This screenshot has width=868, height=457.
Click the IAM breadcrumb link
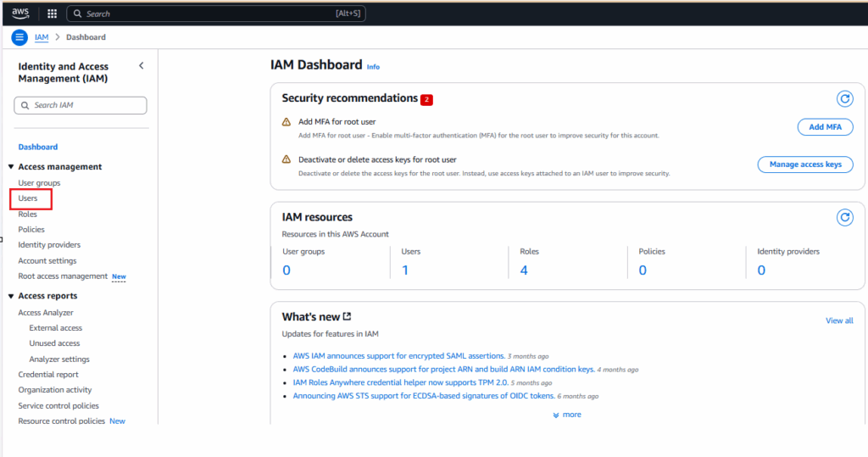[x=42, y=37]
